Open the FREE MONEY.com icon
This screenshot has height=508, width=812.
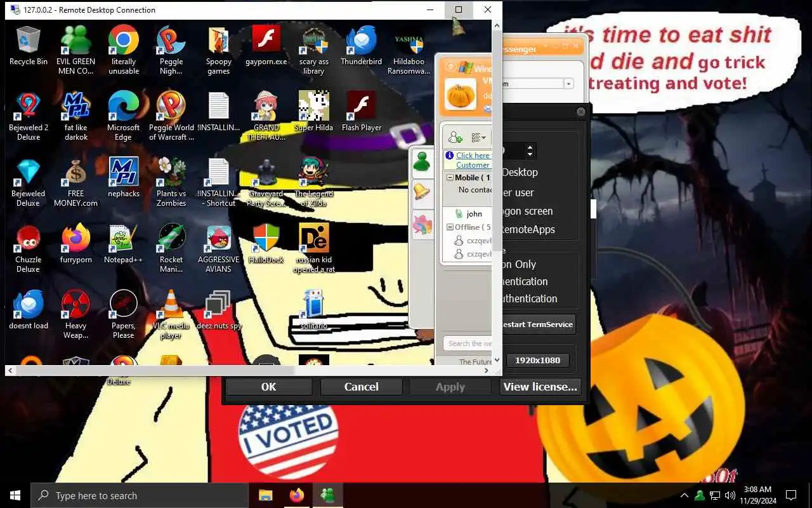(75, 182)
